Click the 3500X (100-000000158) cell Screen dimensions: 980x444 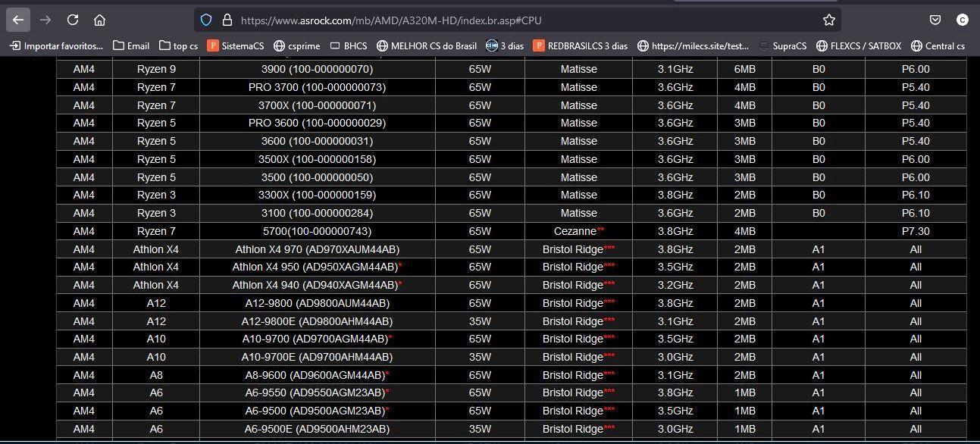(x=317, y=159)
